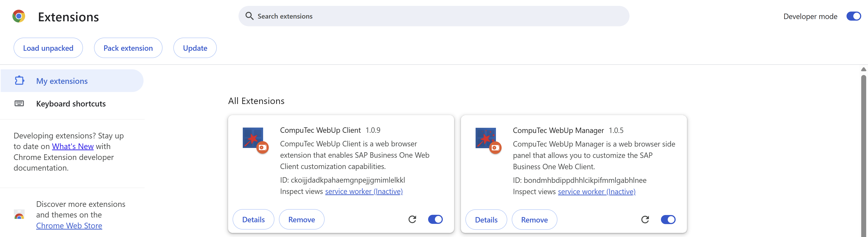868x237 pixels.
Task: Open Details for CompuTec WebUp Manager
Action: tap(486, 220)
